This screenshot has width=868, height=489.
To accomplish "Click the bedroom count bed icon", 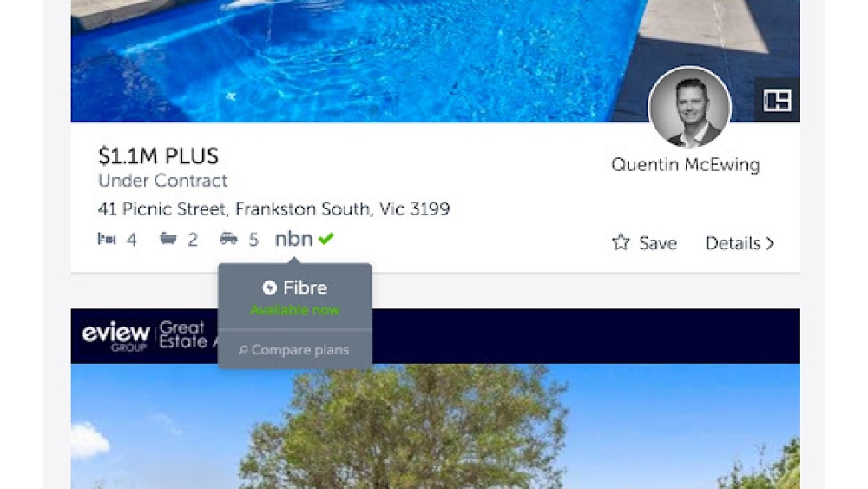I will click(106, 239).
